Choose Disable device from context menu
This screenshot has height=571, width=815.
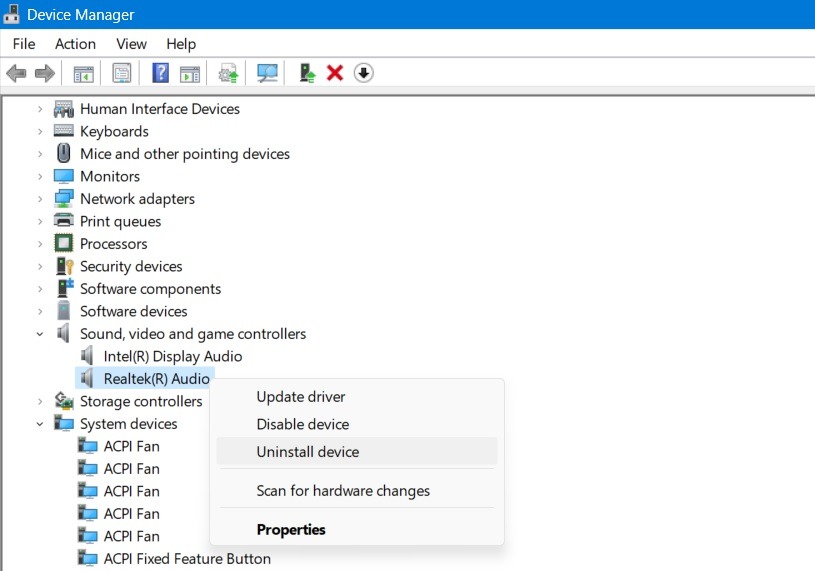click(357, 424)
